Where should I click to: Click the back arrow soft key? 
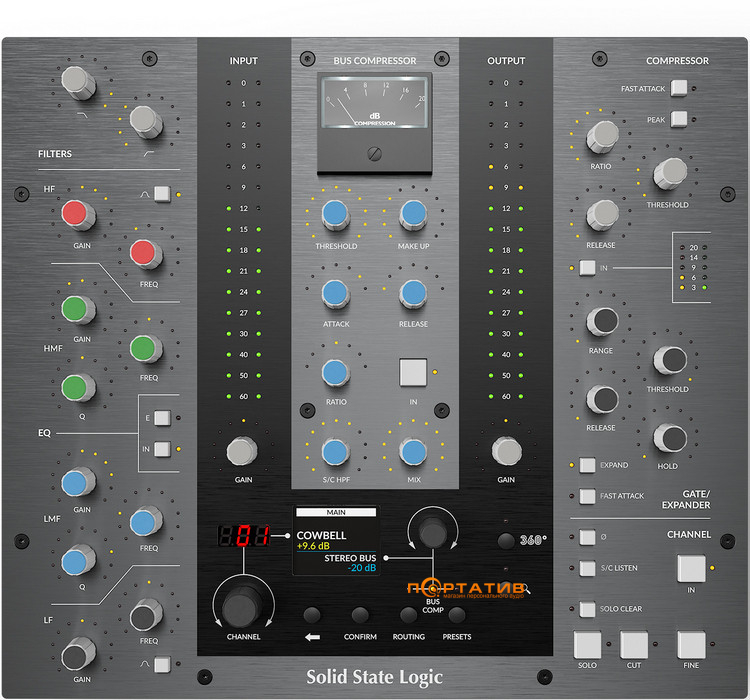(x=312, y=615)
